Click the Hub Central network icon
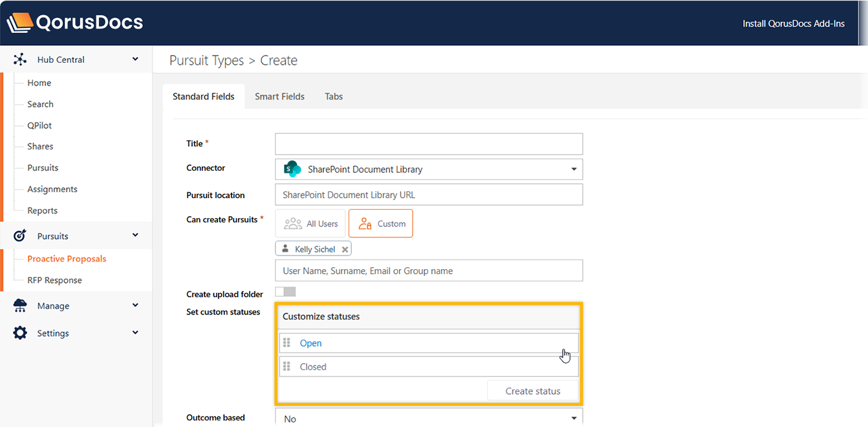 click(20, 60)
